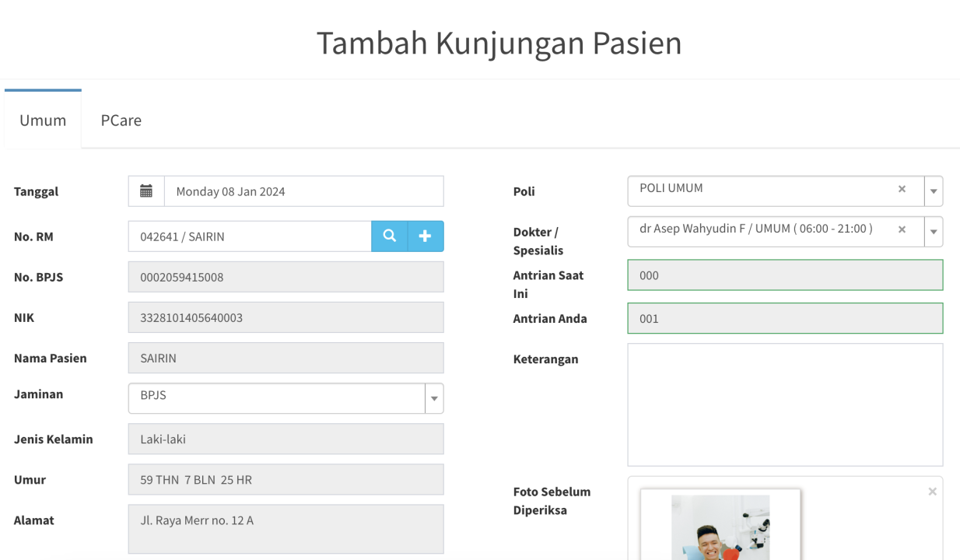Click the No. BPJS field
The width and height of the screenshot is (960, 560).
(x=286, y=277)
